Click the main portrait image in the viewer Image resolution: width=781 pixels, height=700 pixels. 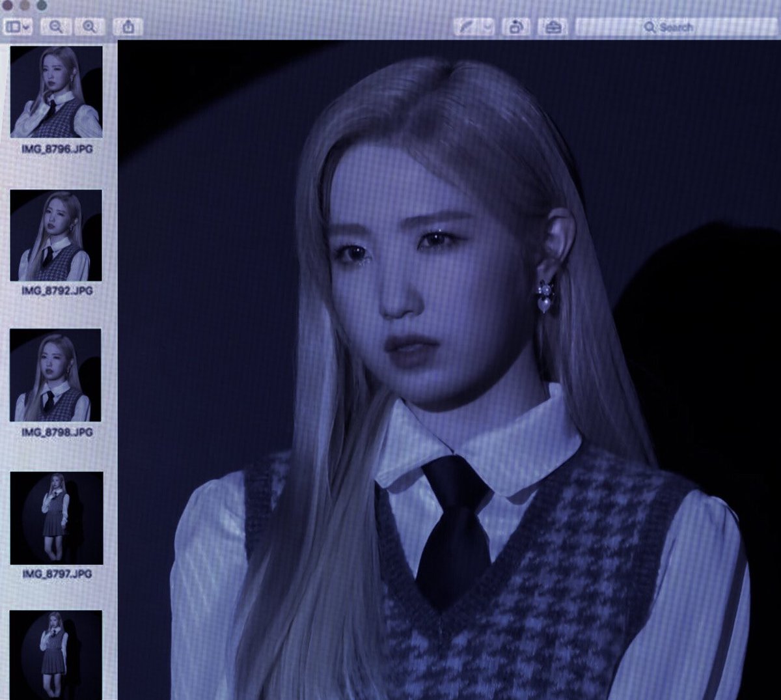[449, 370]
